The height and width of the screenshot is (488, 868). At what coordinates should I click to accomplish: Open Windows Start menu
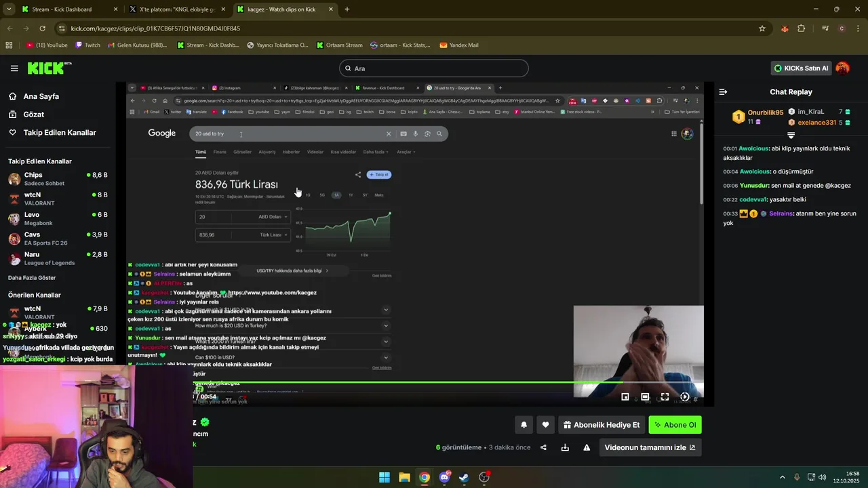(x=384, y=477)
